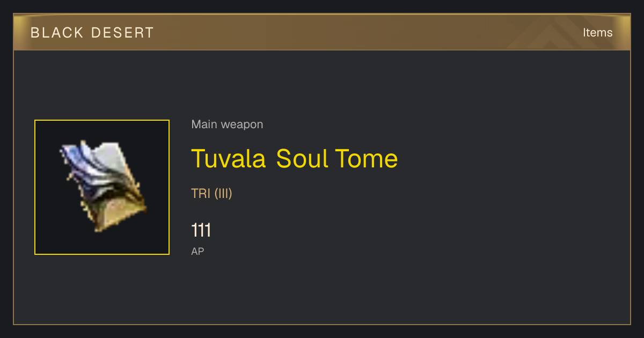
Task: Click the Tuvala Soul Tome item icon
Action: pyautogui.click(x=102, y=187)
